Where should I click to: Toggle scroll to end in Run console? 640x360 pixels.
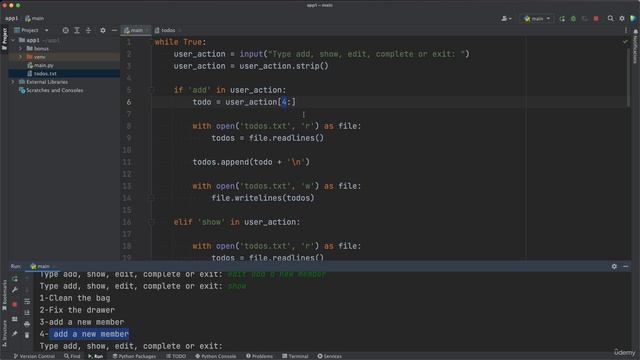click(x=27, y=313)
